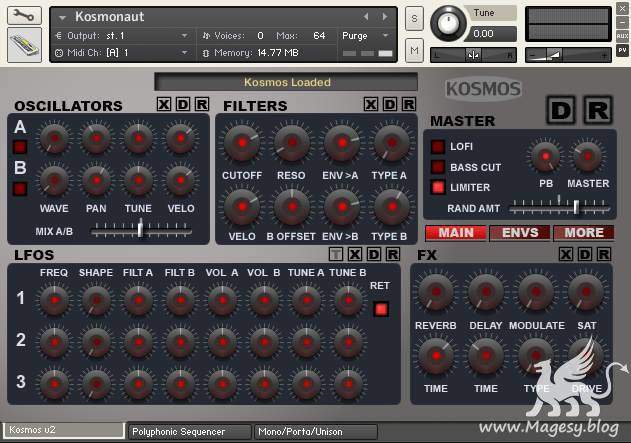Click the PV button in header
This screenshot has height=443, width=631.
pos(622,50)
